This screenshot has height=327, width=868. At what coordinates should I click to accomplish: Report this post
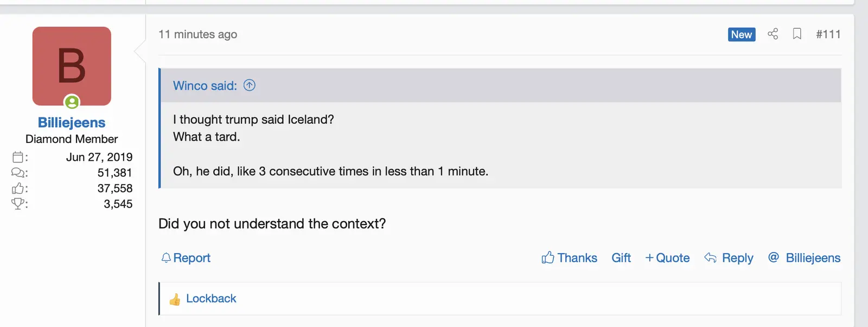pos(186,258)
